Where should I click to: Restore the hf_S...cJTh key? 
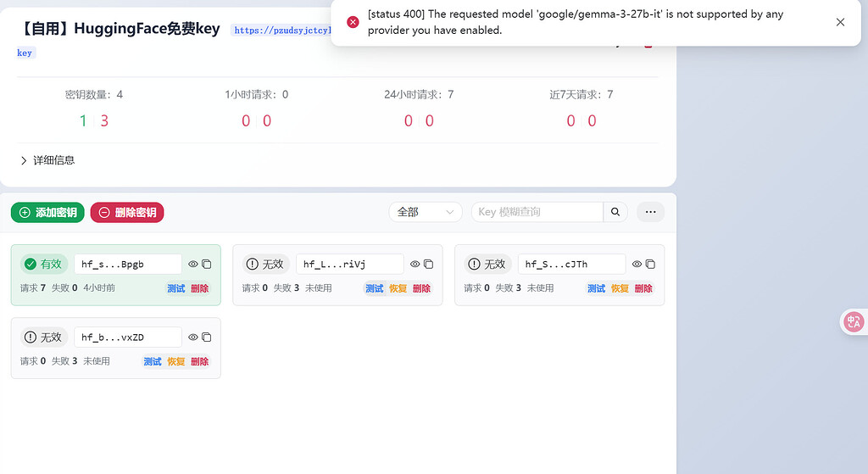coord(620,288)
